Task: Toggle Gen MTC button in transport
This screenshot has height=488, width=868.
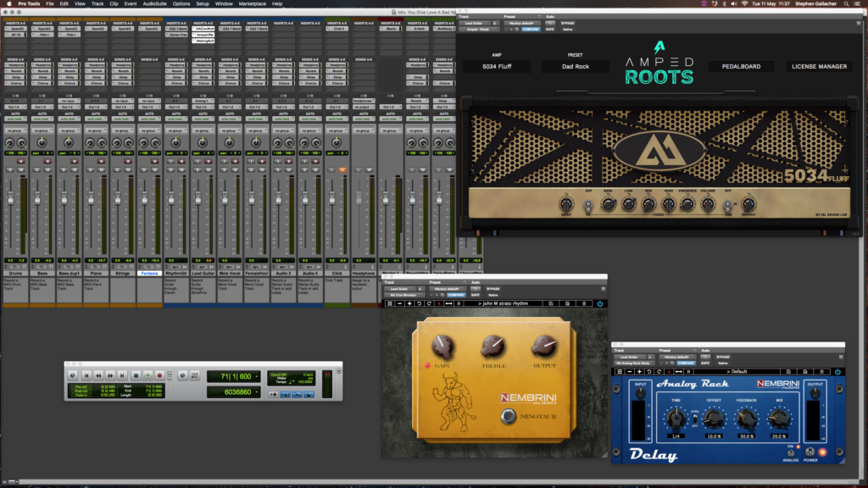Action: click(x=195, y=375)
